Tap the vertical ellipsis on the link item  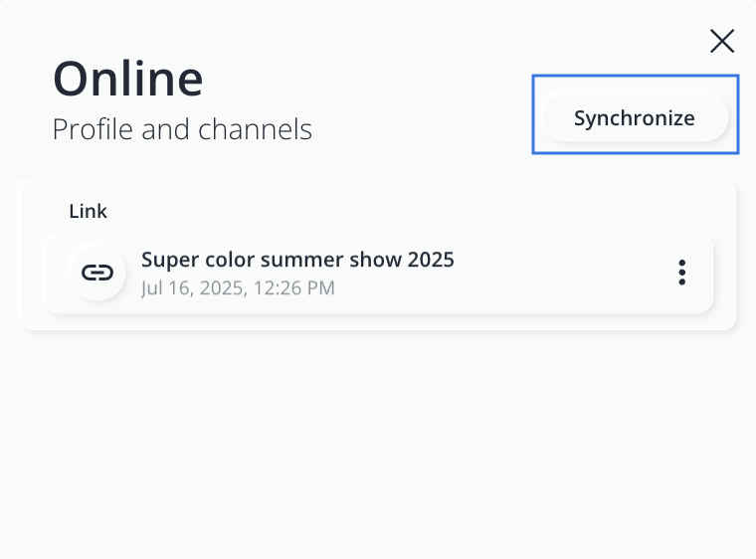(x=681, y=273)
